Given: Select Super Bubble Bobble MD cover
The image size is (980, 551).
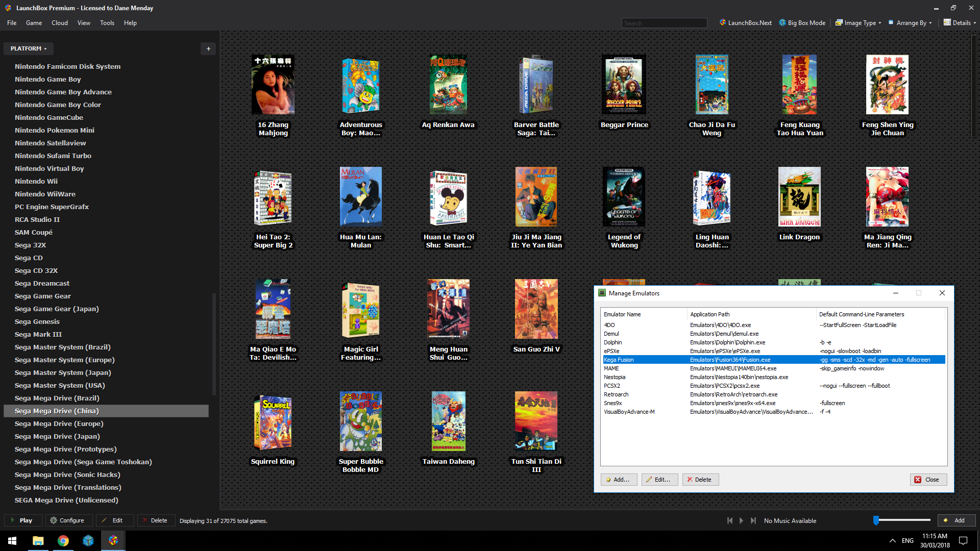Looking at the screenshot, I should click(x=361, y=421).
